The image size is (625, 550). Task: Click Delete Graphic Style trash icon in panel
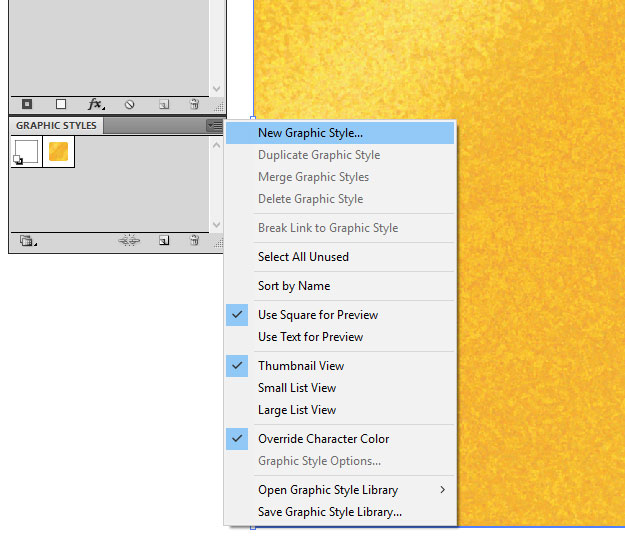click(x=194, y=241)
